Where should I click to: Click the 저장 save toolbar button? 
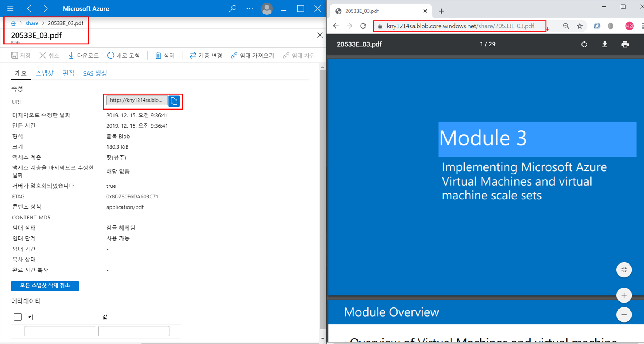pos(21,55)
